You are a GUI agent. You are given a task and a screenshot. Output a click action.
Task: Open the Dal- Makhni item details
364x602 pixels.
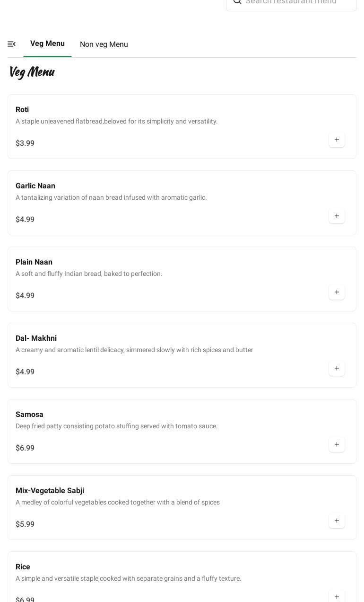tap(36, 338)
